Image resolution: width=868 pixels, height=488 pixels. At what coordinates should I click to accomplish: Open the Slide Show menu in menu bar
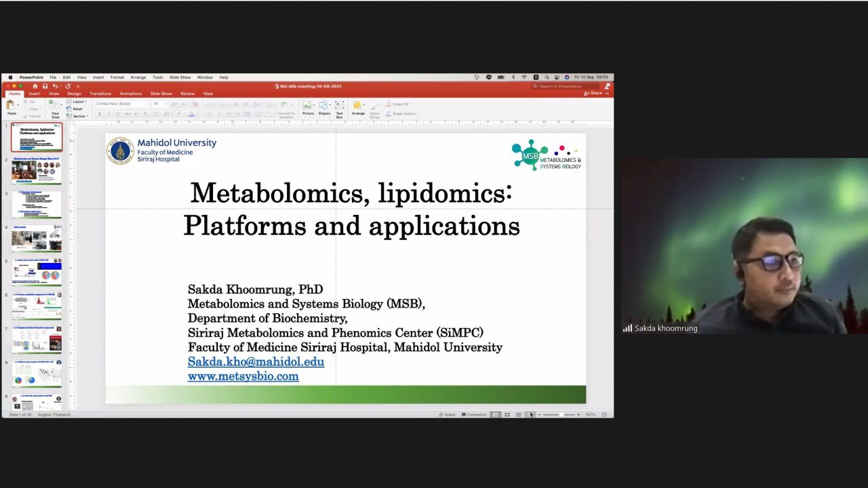[x=180, y=77]
